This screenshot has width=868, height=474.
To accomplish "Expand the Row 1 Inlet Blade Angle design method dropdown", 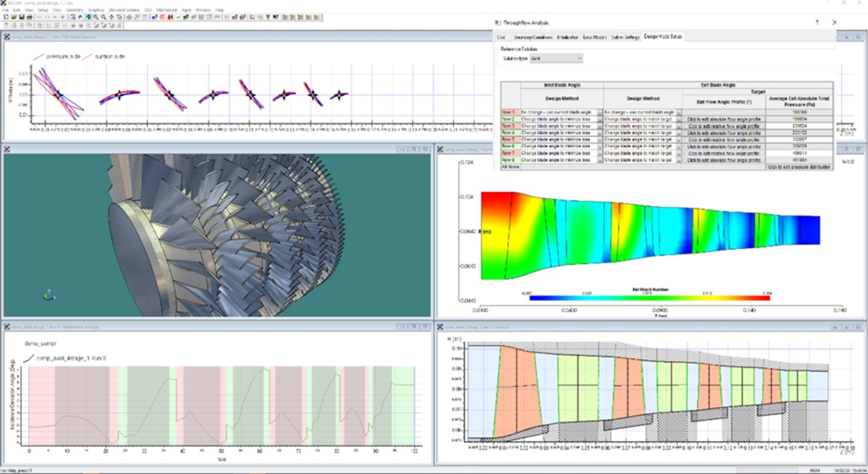I will (598, 113).
